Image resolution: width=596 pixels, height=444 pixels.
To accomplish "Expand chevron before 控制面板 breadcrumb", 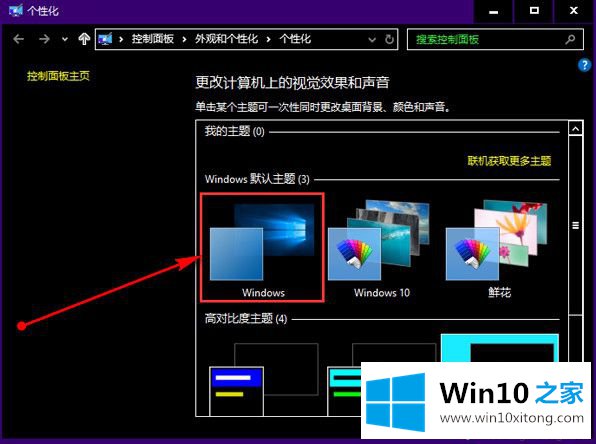I will (x=121, y=39).
